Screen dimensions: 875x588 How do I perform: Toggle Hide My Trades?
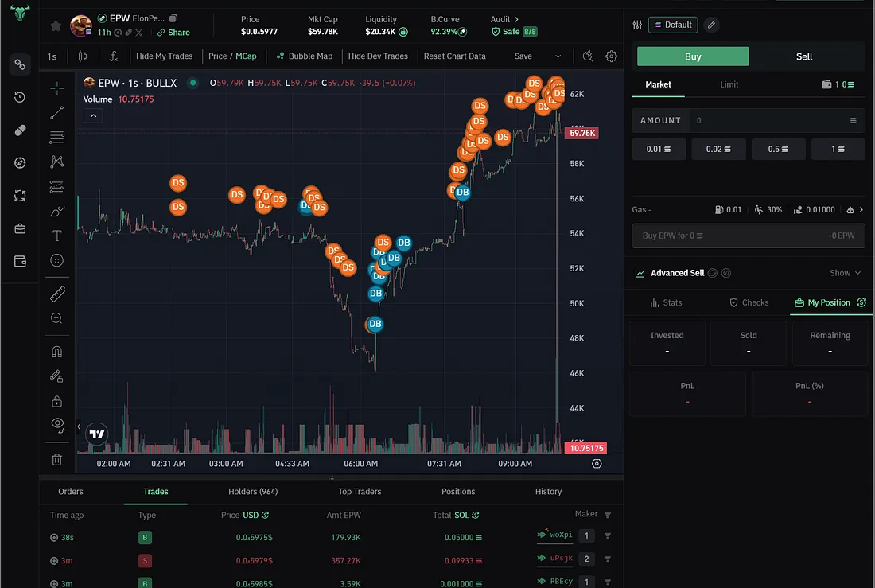coord(164,56)
